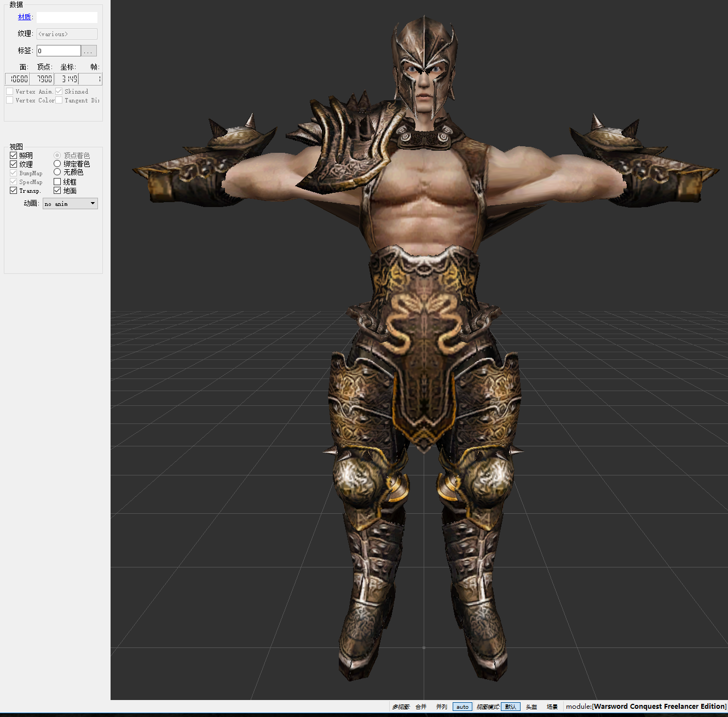Select the auto multi-view button
This screenshot has height=717, width=728.
(x=463, y=707)
